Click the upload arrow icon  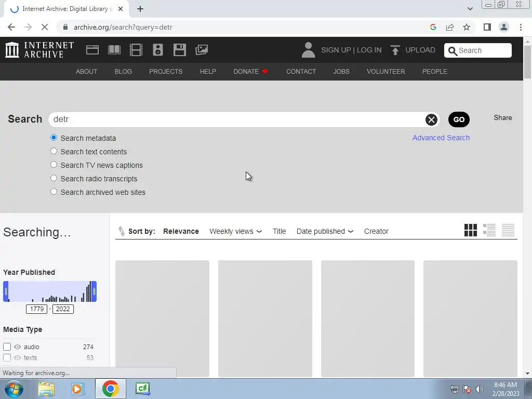point(395,50)
